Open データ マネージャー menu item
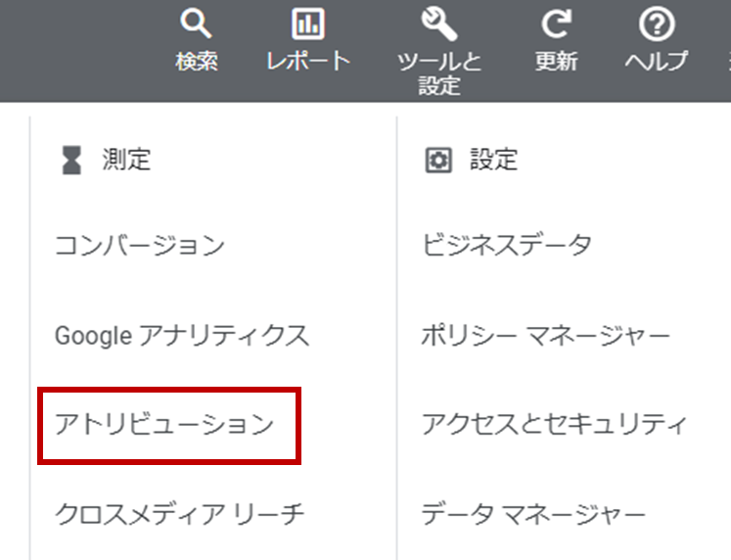Screen dimensions: 731x560 click(x=533, y=514)
